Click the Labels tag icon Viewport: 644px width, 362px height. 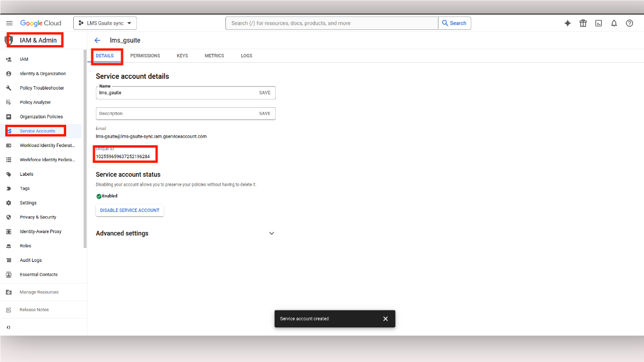(9, 174)
